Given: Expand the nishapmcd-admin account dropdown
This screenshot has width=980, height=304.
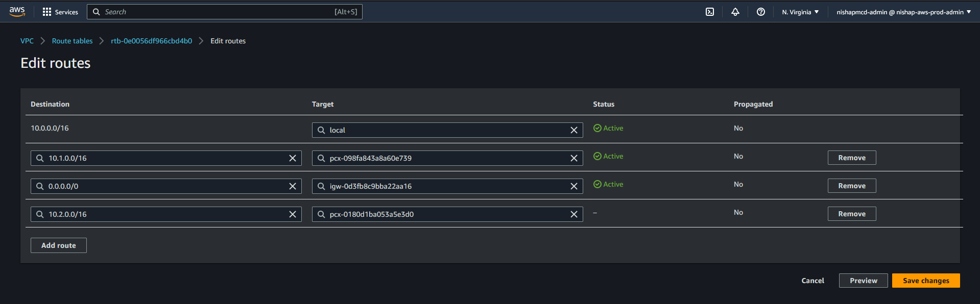Looking at the screenshot, I should click(903, 12).
